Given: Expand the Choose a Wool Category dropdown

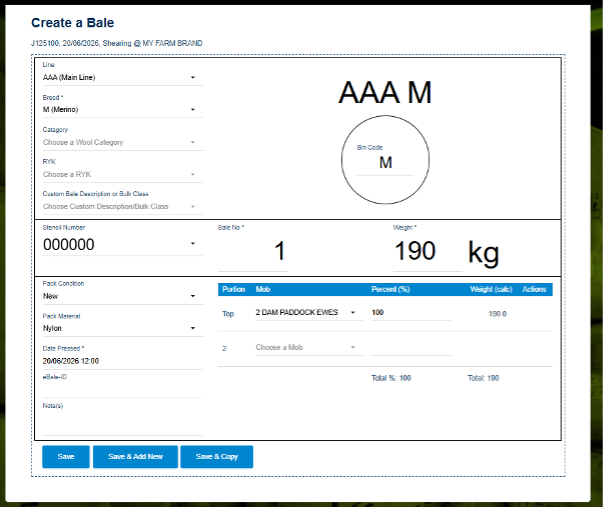Looking at the screenshot, I should click(x=122, y=143).
